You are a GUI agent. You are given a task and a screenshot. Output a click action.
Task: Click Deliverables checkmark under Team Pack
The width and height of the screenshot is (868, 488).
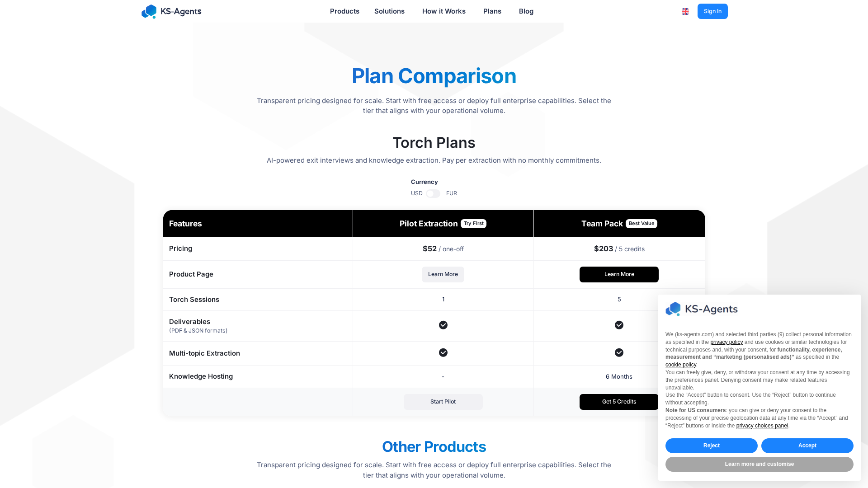pyautogui.click(x=619, y=325)
